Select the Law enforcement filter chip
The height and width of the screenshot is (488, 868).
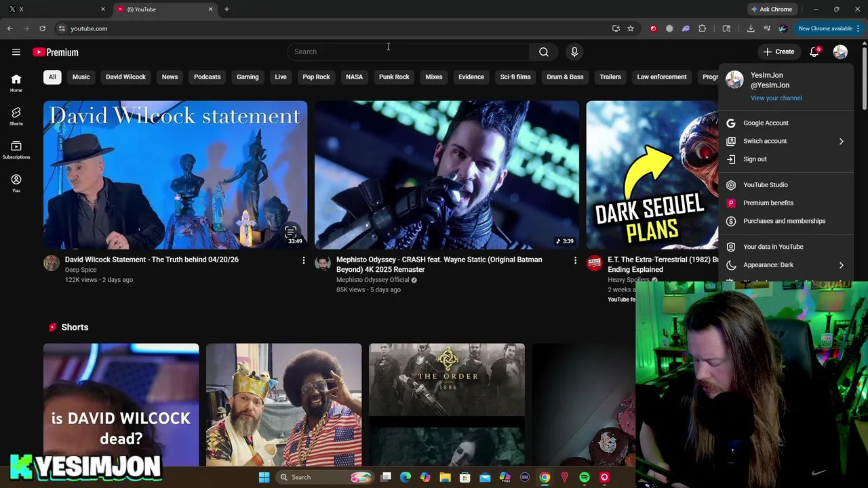pos(662,77)
